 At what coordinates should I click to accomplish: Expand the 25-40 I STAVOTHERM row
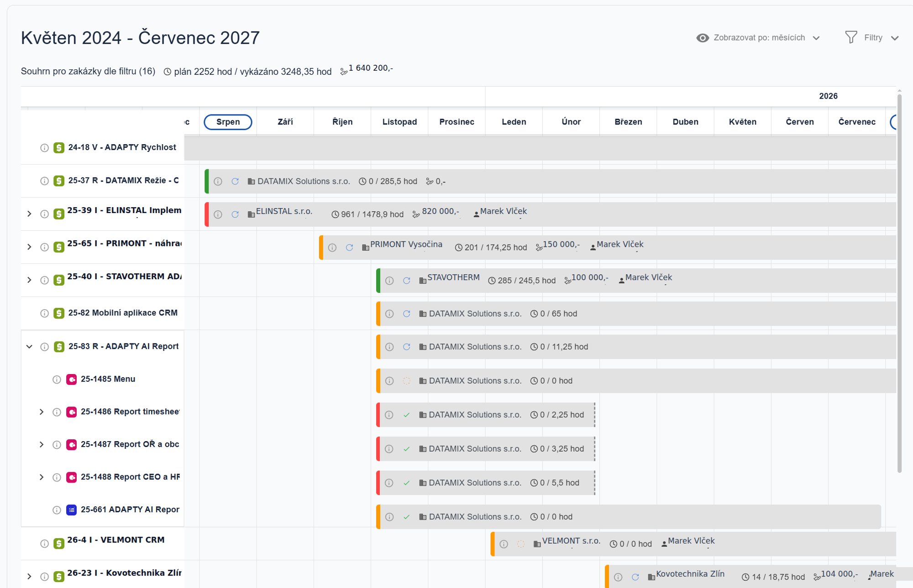tap(29, 280)
